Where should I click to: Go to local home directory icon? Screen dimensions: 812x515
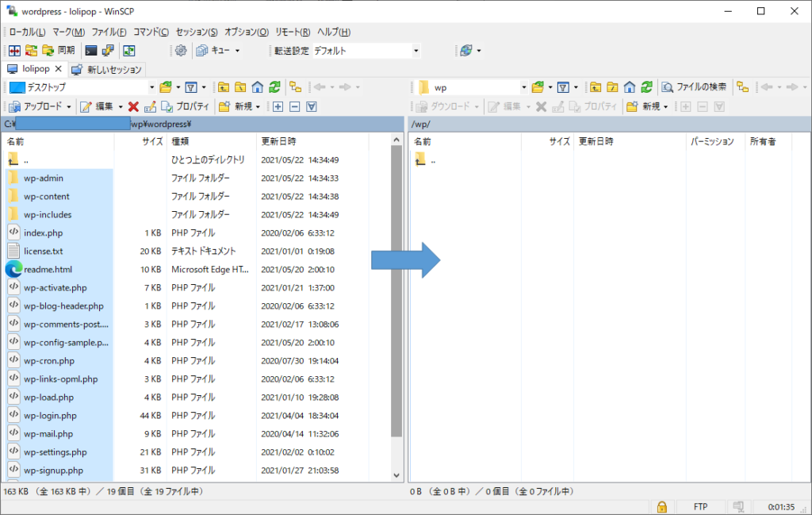[257, 87]
